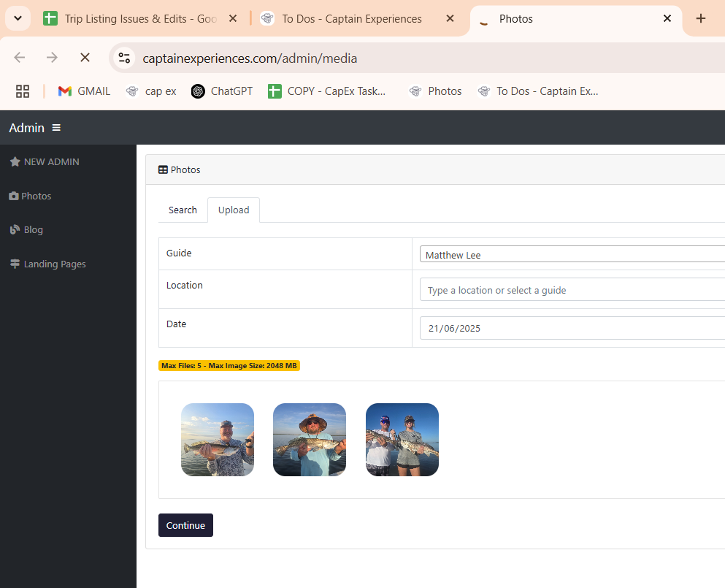725x588 pixels.
Task: Open Landing Pages in the sidebar
Action: coord(48,264)
